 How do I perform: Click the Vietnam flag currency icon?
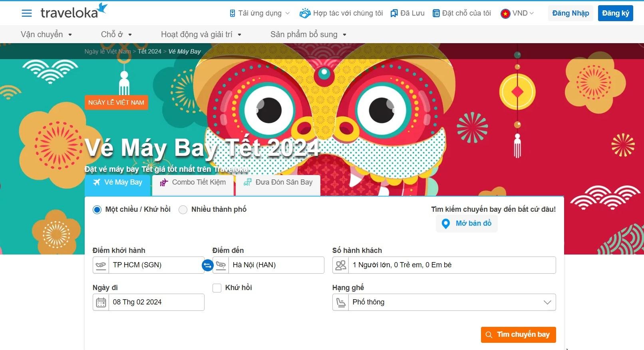(x=505, y=14)
